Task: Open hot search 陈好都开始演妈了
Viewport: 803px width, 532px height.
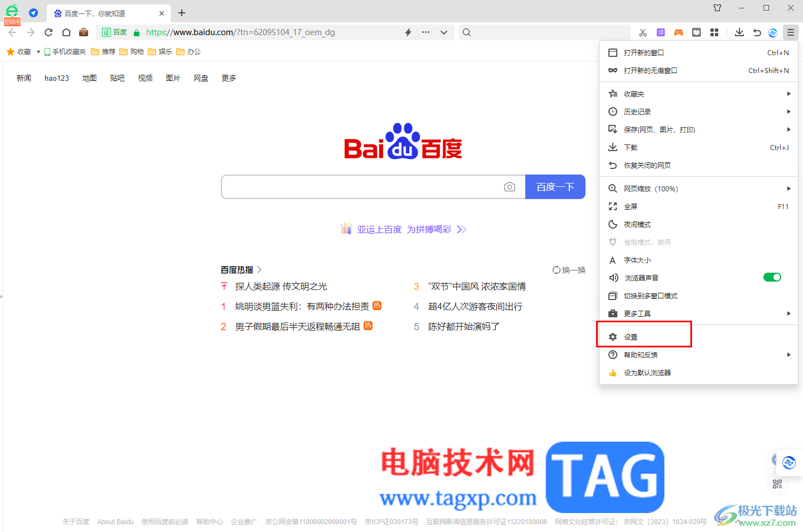Action: point(463,326)
